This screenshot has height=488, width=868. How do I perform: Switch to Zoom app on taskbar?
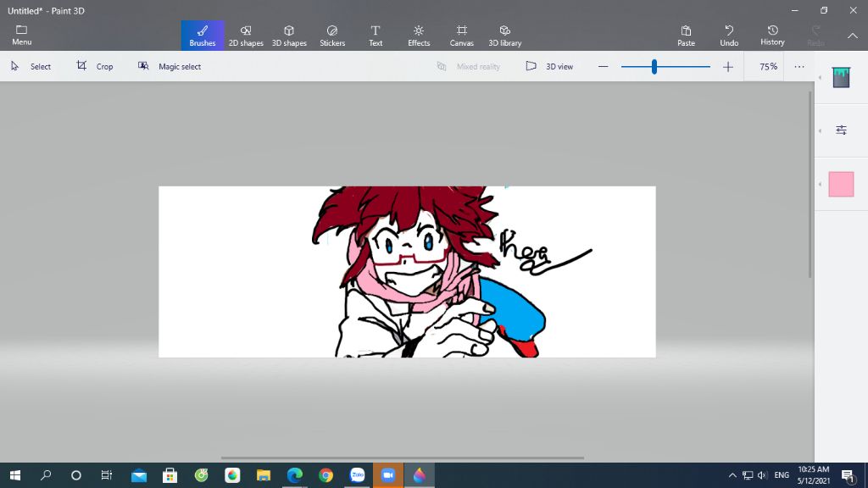point(388,475)
